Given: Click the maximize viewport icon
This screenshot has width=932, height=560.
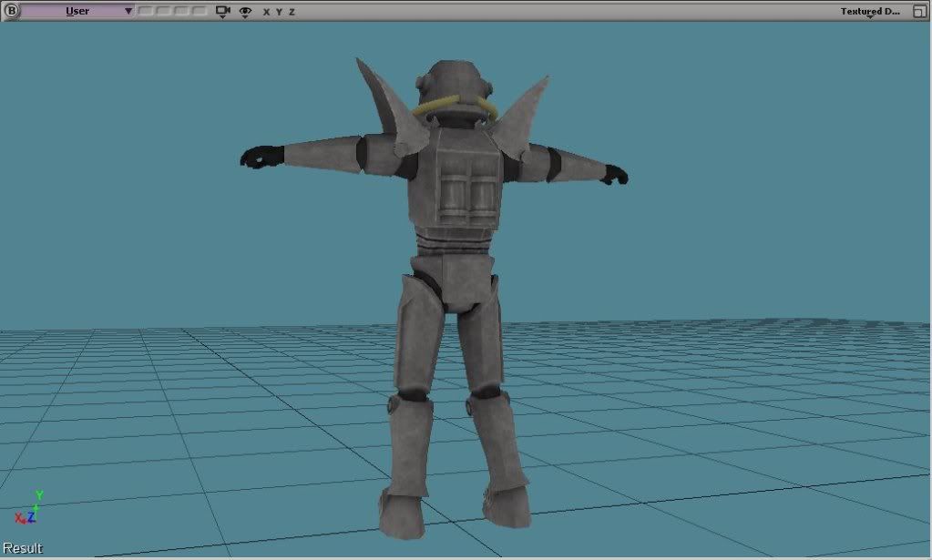Looking at the screenshot, I should (x=919, y=11).
